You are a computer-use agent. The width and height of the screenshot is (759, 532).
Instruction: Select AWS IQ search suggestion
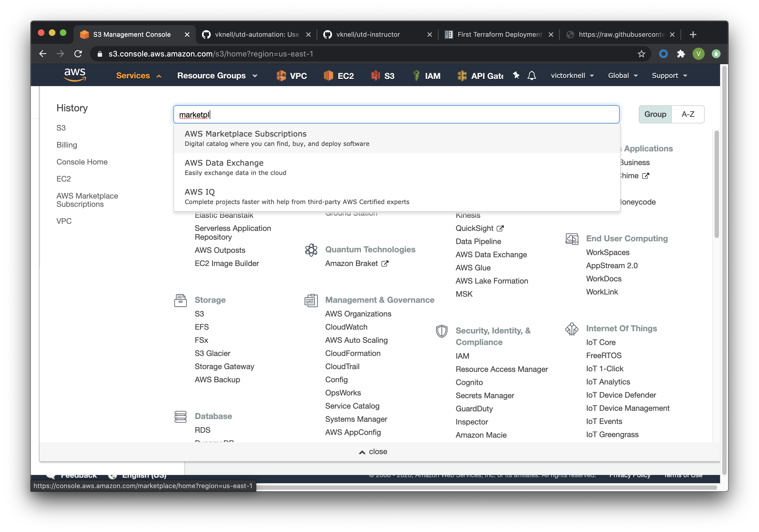click(397, 197)
